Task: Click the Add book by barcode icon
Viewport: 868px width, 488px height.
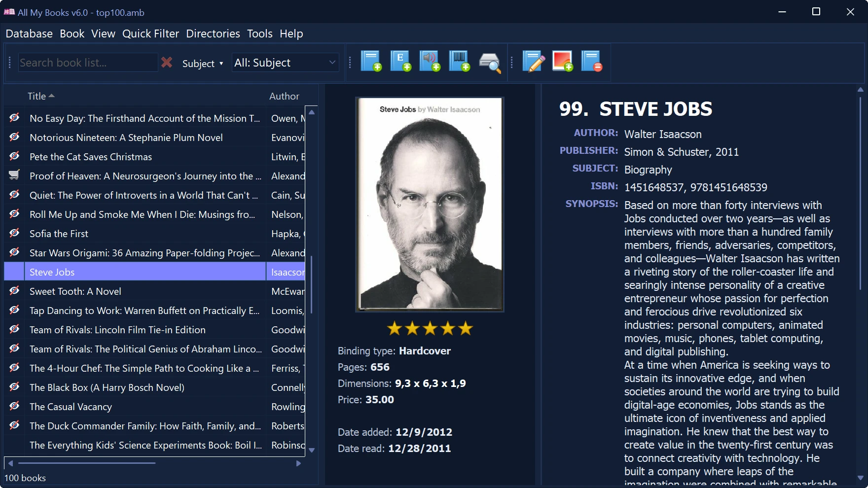Action: click(460, 62)
